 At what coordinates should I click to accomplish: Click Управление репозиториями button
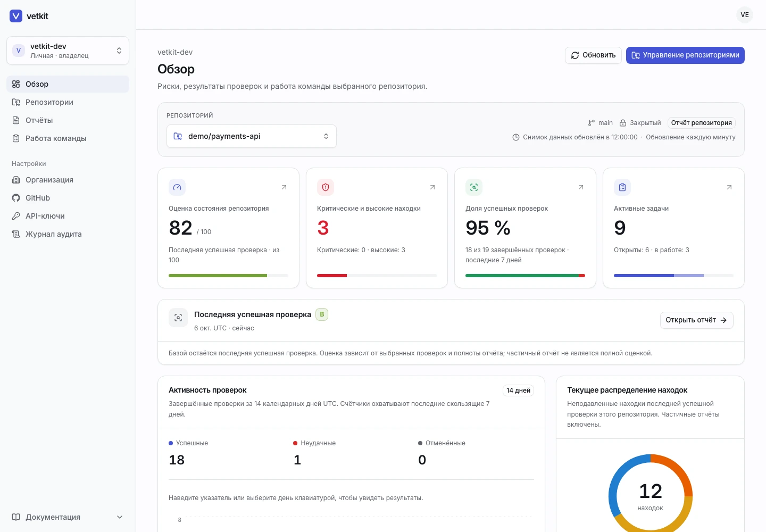coord(685,55)
